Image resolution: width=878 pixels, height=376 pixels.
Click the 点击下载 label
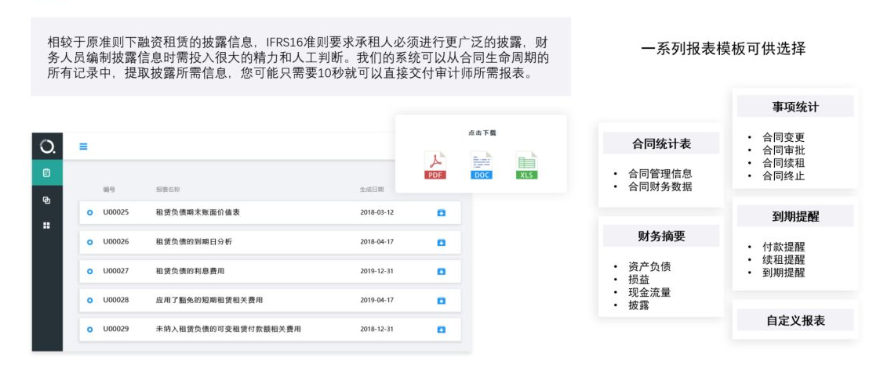pyautogui.click(x=482, y=133)
